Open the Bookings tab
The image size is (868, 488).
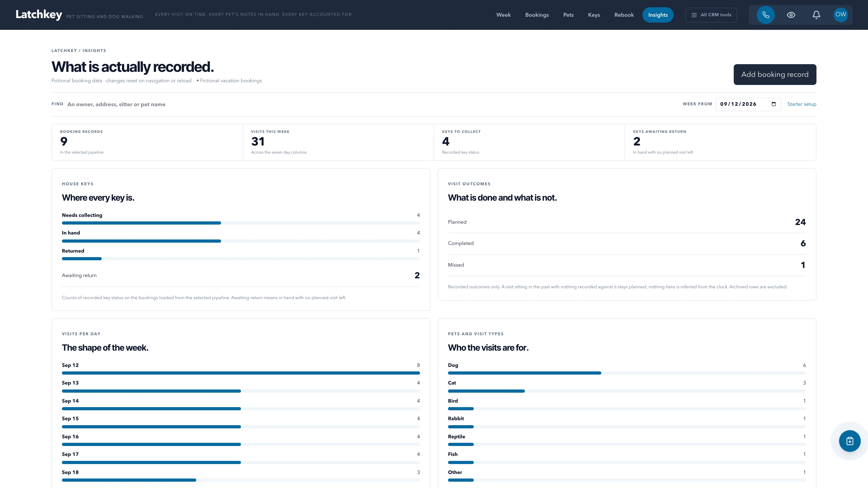point(537,15)
